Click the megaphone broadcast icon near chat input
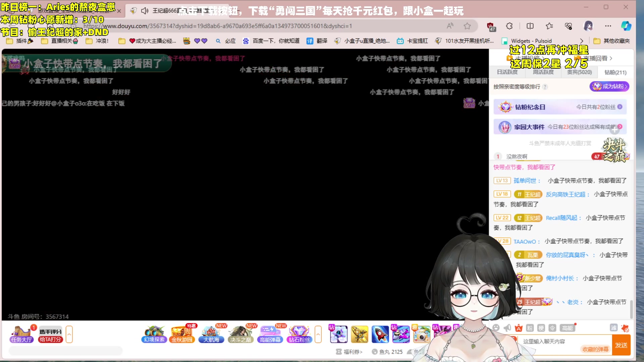Viewport: 644px width, 362px height. pyautogui.click(x=507, y=328)
